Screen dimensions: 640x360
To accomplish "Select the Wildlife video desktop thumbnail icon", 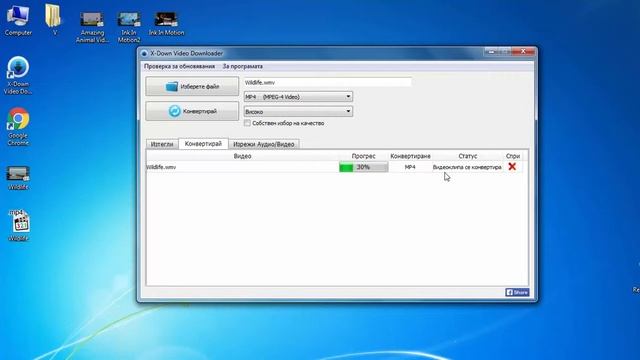I will pos(18,178).
